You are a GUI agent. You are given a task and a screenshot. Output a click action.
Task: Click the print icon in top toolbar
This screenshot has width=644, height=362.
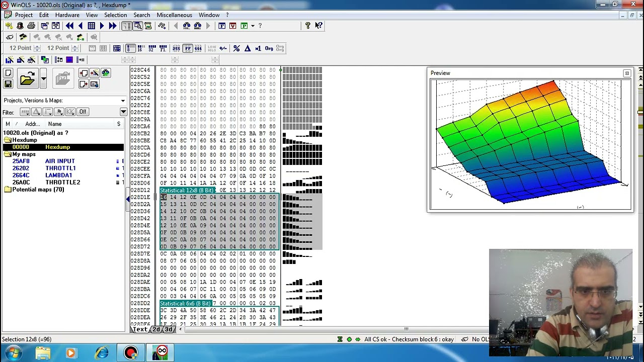31,26
